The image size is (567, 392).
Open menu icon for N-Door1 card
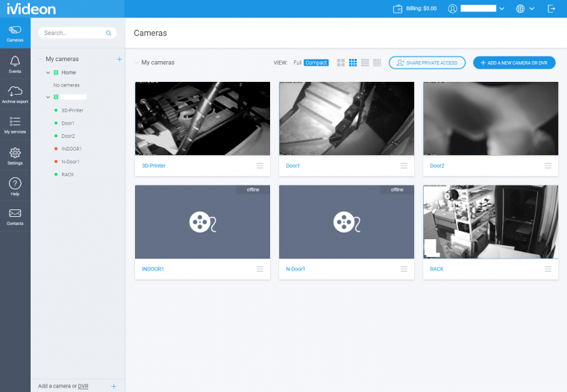(x=404, y=269)
